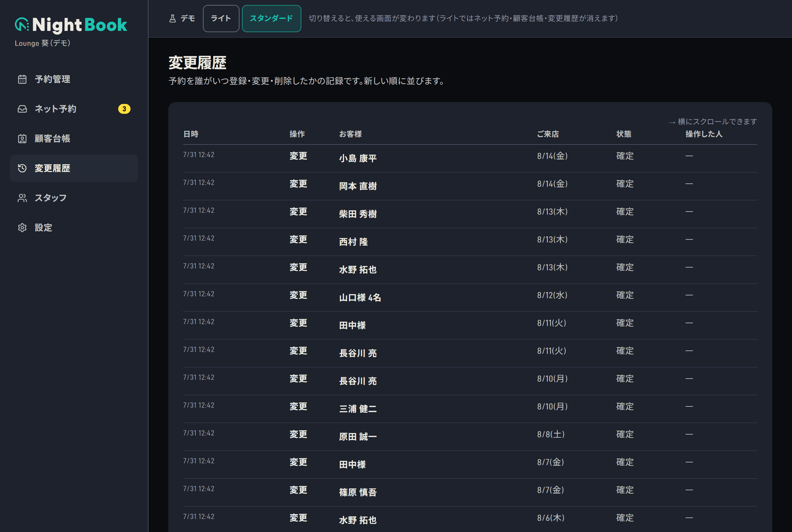Click the Lounge 葵 (デモ) store name
Image resolution: width=792 pixels, height=532 pixels.
(42, 43)
